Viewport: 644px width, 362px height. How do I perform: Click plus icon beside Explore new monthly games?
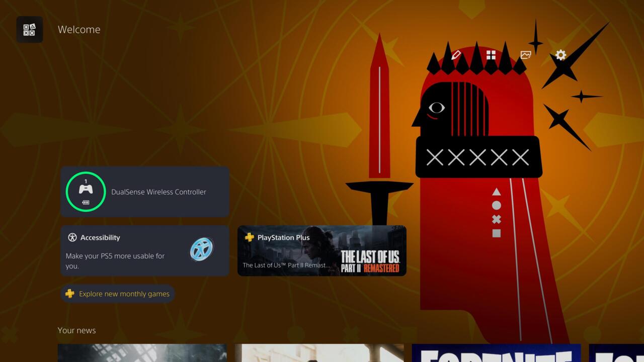tap(70, 294)
